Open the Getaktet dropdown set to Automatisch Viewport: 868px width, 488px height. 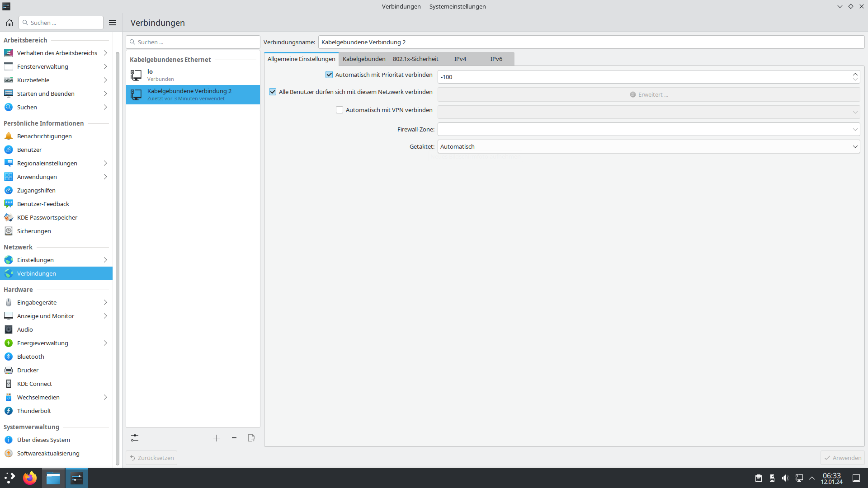tap(648, 146)
